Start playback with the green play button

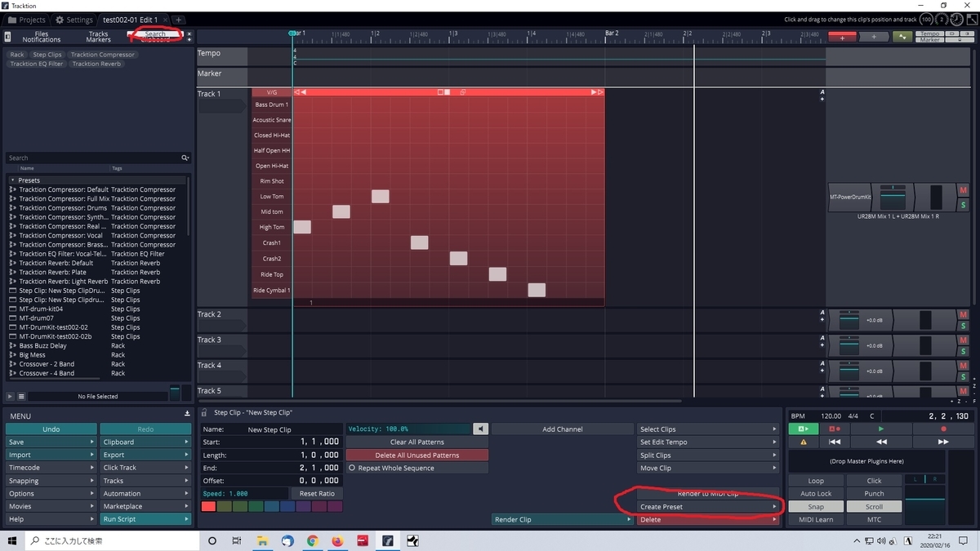[880, 429]
